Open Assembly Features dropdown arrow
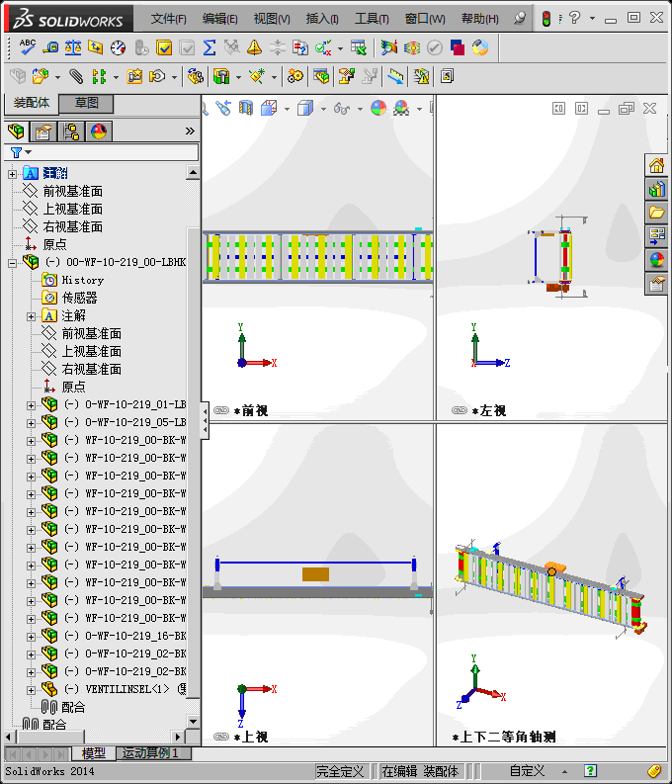 point(238,77)
